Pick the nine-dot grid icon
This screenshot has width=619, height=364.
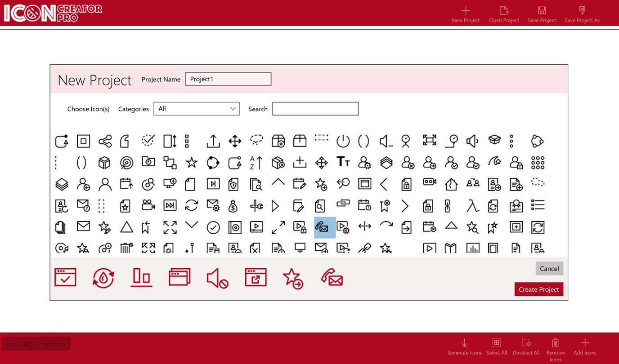coord(538,163)
